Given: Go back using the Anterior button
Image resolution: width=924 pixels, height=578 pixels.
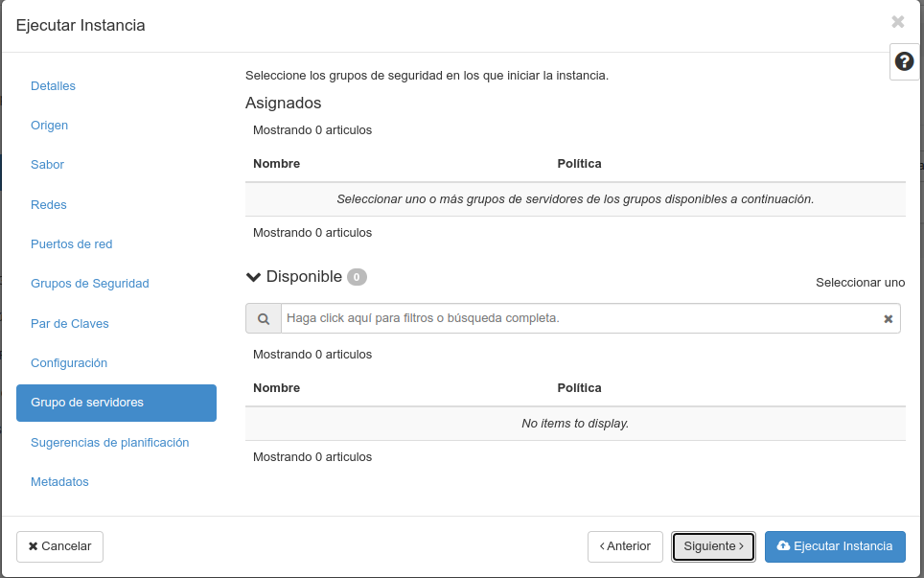Looking at the screenshot, I should [625, 546].
